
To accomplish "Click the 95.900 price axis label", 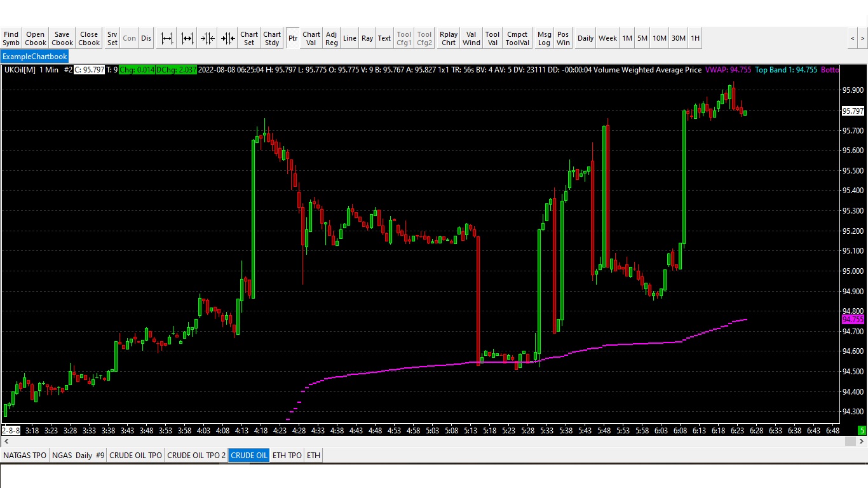I will pyautogui.click(x=853, y=90).
